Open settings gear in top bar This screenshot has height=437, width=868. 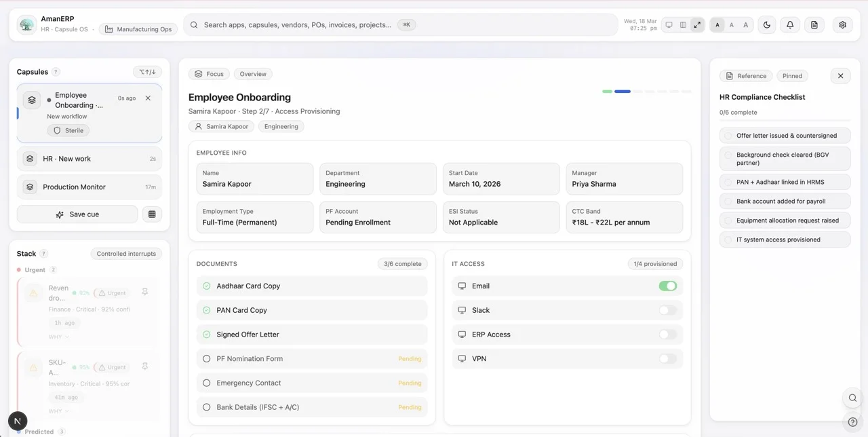[842, 25]
